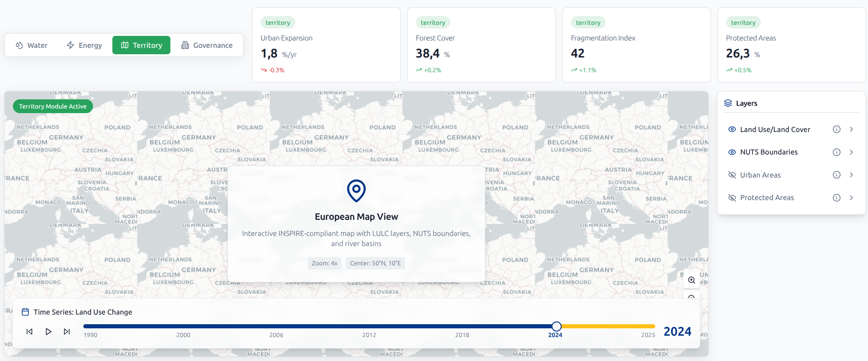Viewport: 868px width, 361px height.
Task: Open the Governance tab
Action: pyautogui.click(x=207, y=45)
